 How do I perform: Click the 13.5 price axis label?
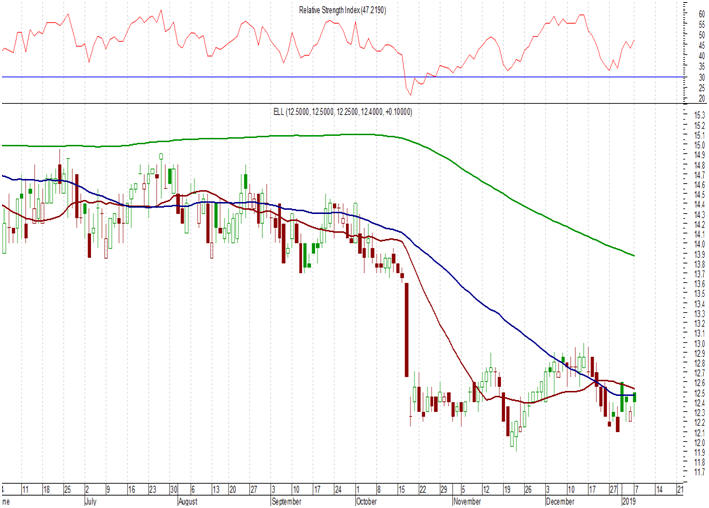tap(700, 294)
